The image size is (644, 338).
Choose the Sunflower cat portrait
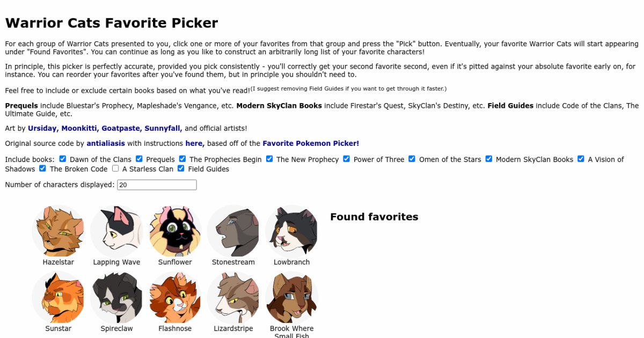[x=175, y=231]
